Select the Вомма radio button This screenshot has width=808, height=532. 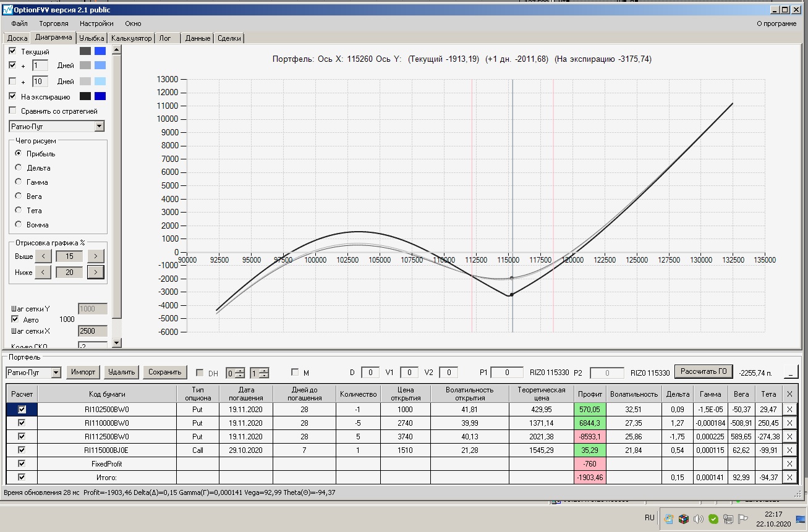[19, 224]
